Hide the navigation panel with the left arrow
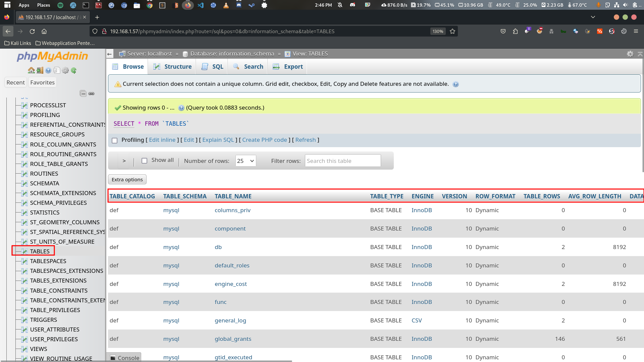This screenshot has height=362, width=644. click(x=109, y=54)
